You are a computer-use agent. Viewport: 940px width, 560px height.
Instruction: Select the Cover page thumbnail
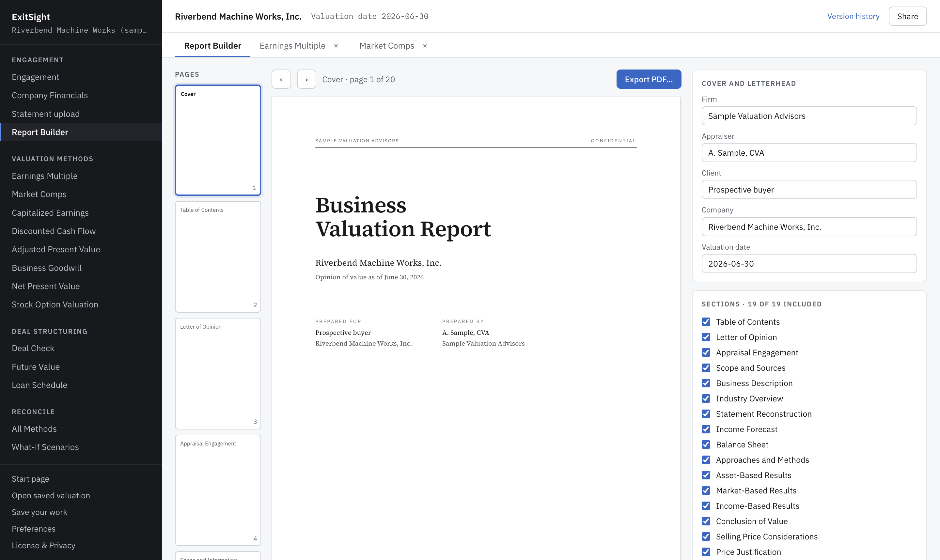218,140
